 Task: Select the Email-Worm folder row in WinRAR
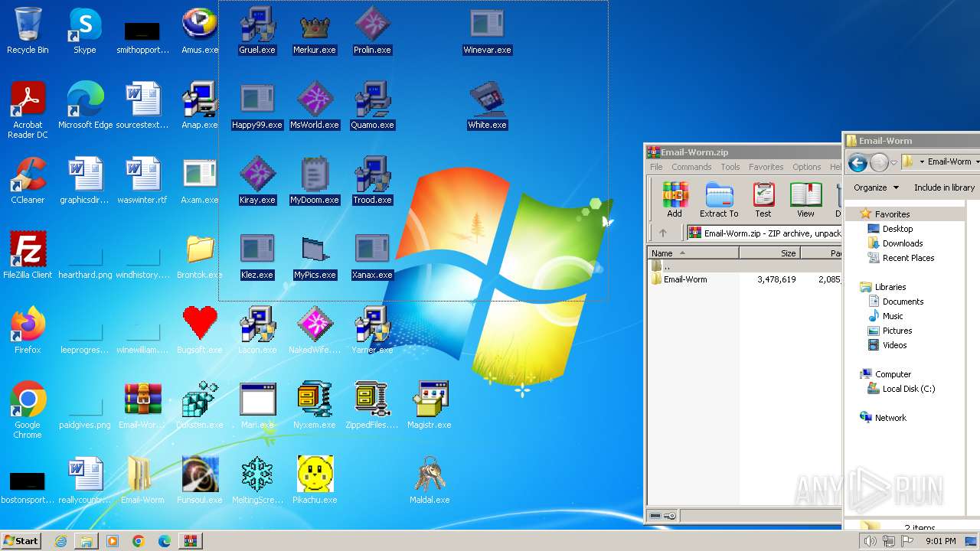point(745,279)
